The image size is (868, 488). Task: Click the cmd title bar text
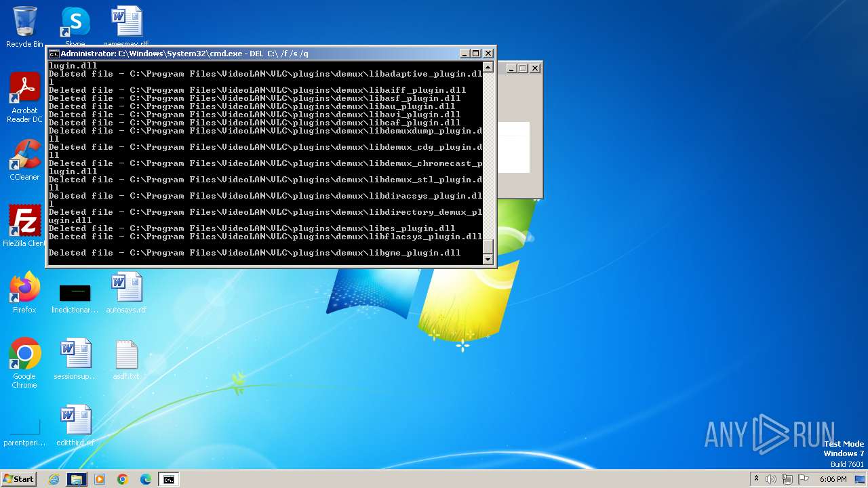pos(184,54)
